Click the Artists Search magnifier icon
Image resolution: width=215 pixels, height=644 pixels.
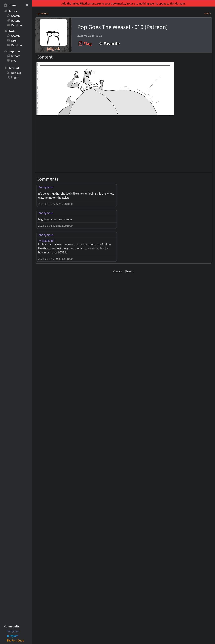[x=9, y=16]
